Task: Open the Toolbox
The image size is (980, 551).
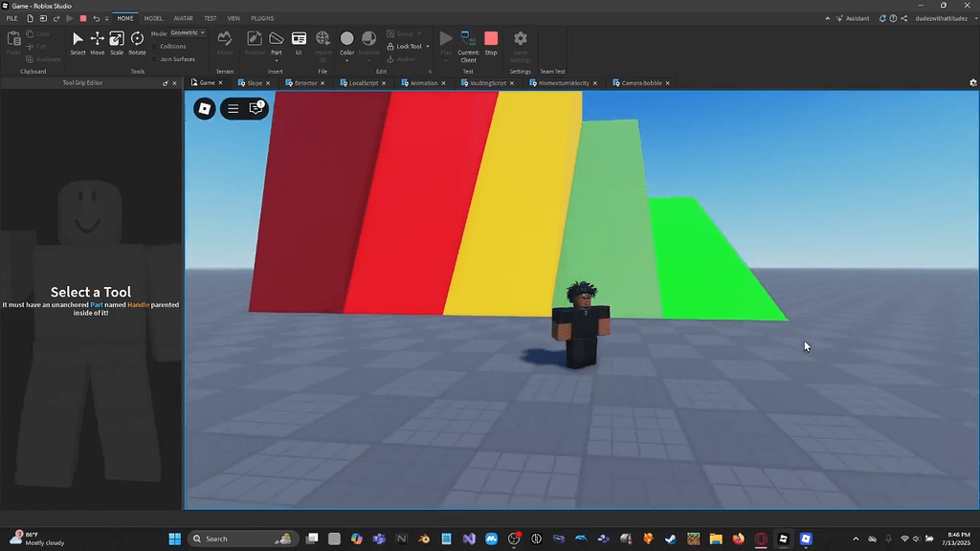Action: [x=255, y=41]
